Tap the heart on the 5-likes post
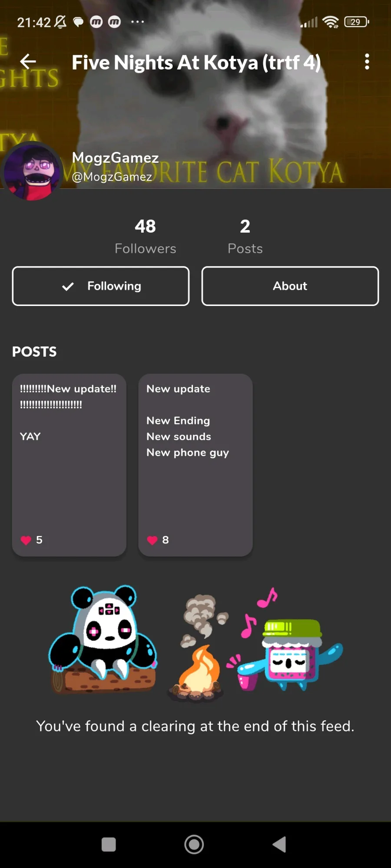The image size is (391, 868). pos(26,540)
